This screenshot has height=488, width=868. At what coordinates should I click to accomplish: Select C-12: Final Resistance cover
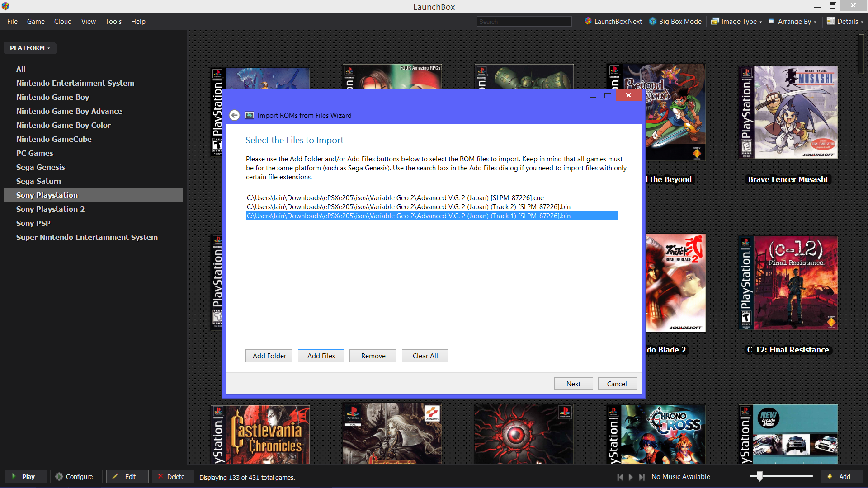[x=788, y=283]
